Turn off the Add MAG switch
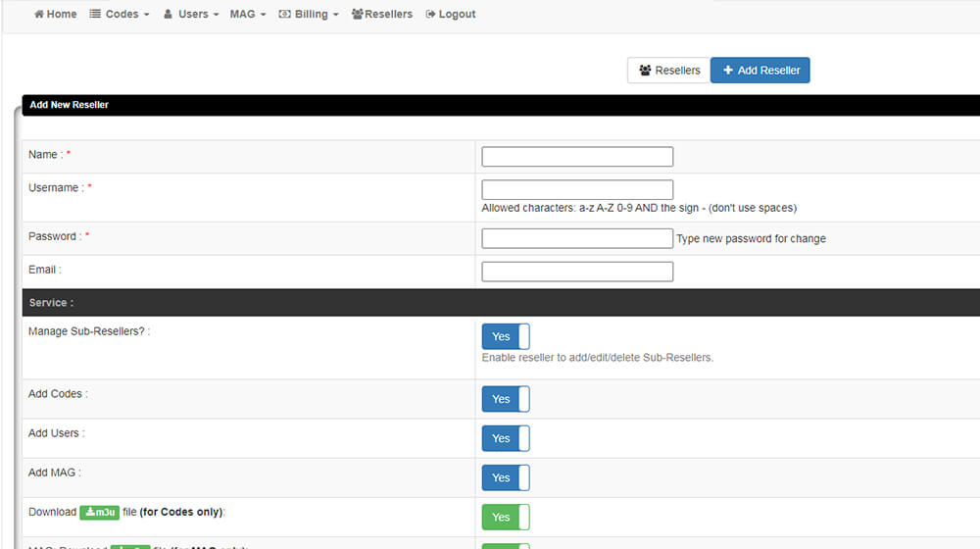This screenshot has width=980, height=549. (x=505, y=477)
